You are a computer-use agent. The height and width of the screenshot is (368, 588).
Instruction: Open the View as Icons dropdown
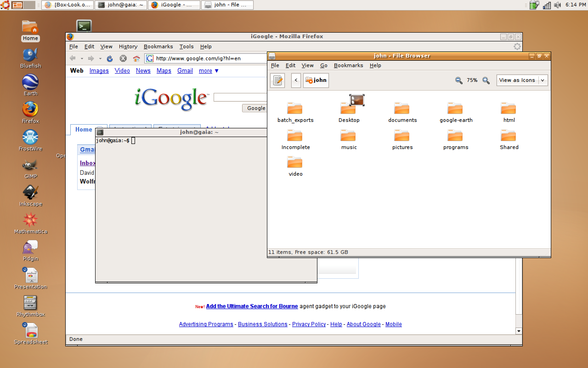coord(522,80)
